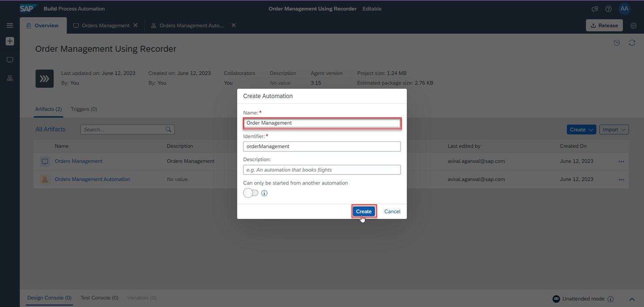Close the Orders Management Automation tab
Viewport: 644px width, 307px height.
(233, 26)
